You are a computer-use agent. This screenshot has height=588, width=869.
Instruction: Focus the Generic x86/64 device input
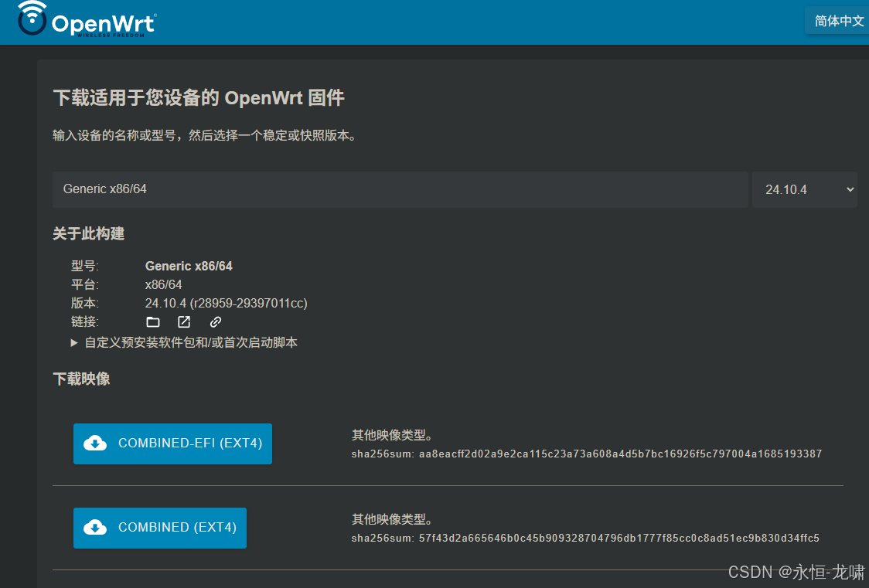click(400, 189)
